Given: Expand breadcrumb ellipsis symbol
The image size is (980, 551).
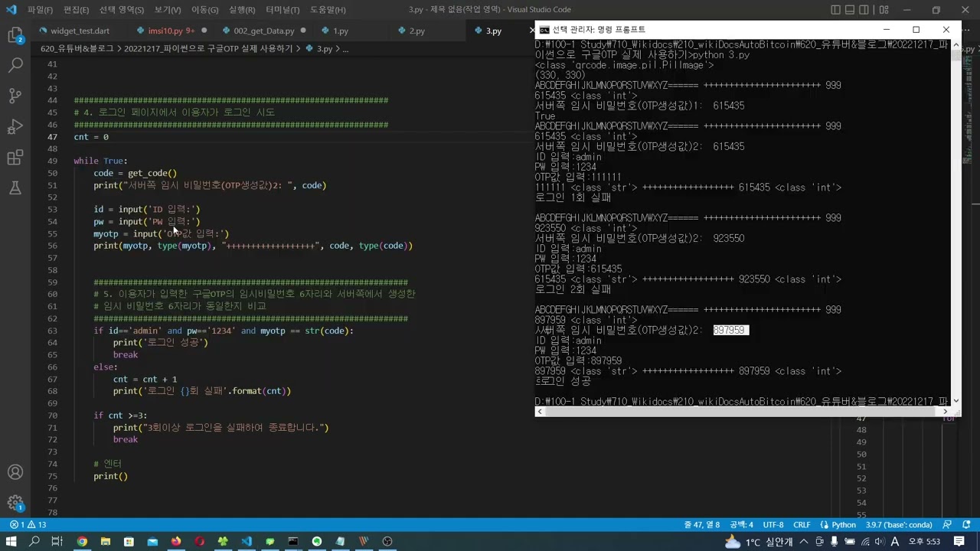Looking at the screenshot, I should click(345, 48).
